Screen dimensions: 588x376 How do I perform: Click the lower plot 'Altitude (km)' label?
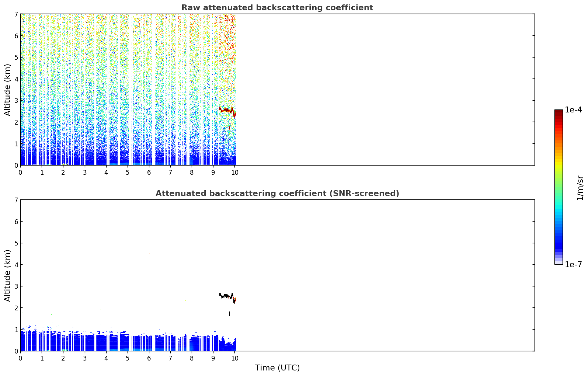click(x=8, y=275)
